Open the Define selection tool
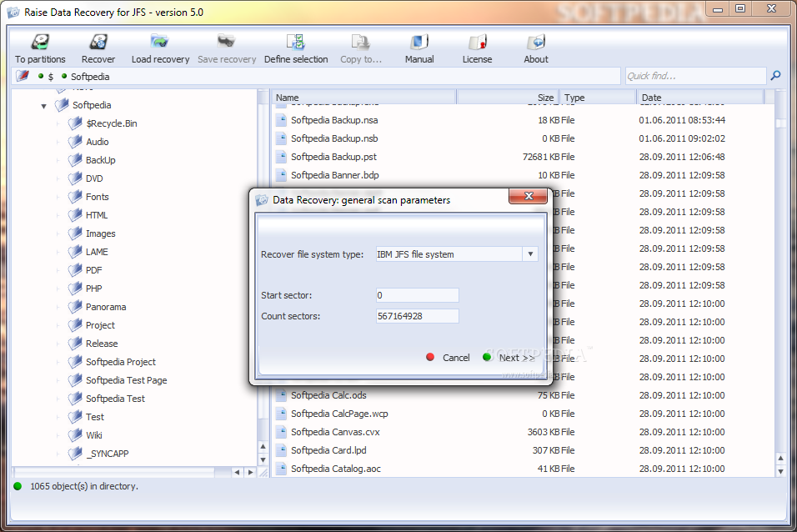The width and height of the screenshot is (797, 532). pyautogui.click(x=295, y=43)
